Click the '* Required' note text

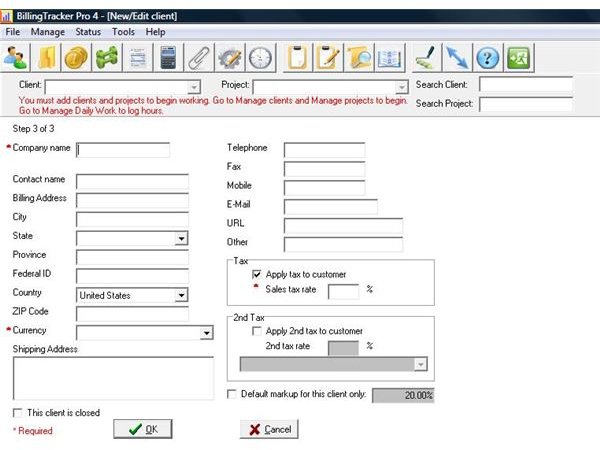pos(33,431)
